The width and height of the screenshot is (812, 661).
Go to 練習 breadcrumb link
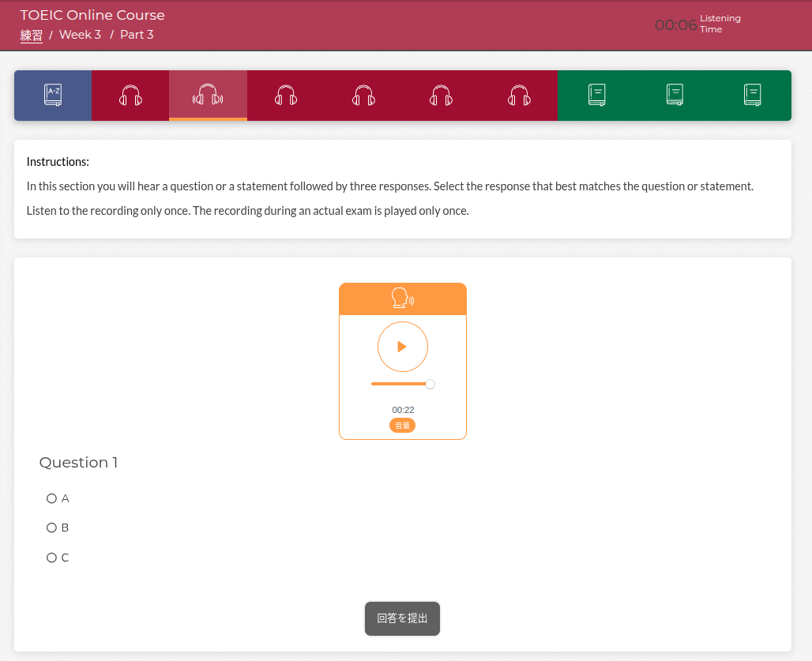[x=32, y=35]
